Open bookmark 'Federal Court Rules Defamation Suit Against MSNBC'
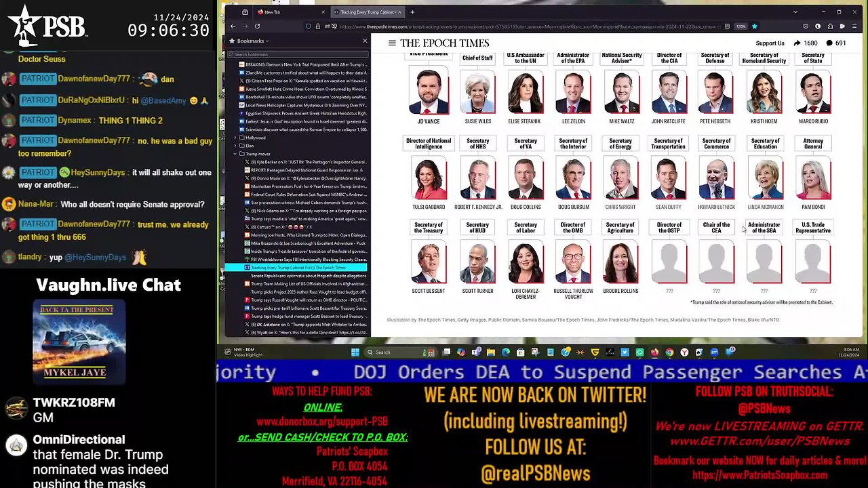Screen dimensions: 868x488 (305, 195)
